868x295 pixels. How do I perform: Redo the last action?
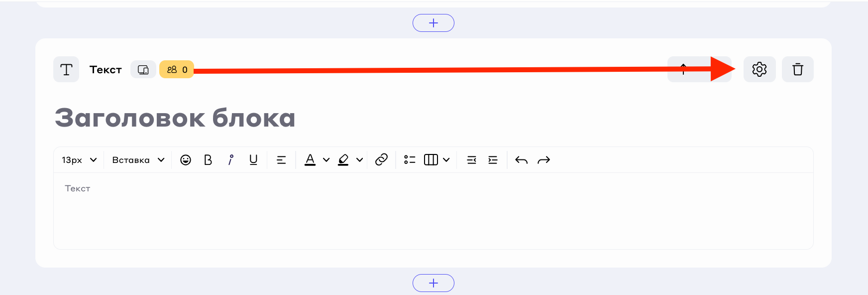pos(543,160)
